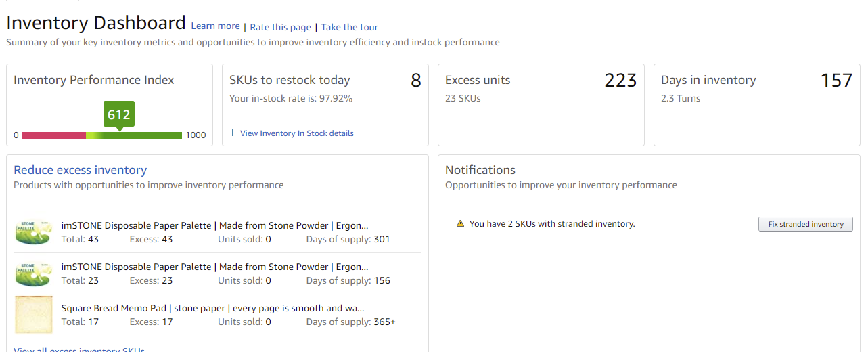Click the Inventory Performance Index title

[x=93, y=80]
